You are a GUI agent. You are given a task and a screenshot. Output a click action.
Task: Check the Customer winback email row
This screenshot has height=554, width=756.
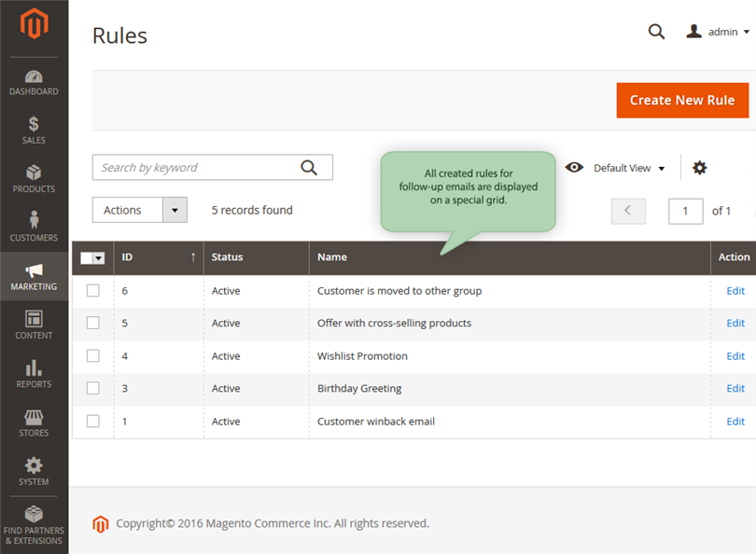coord(93,421)
